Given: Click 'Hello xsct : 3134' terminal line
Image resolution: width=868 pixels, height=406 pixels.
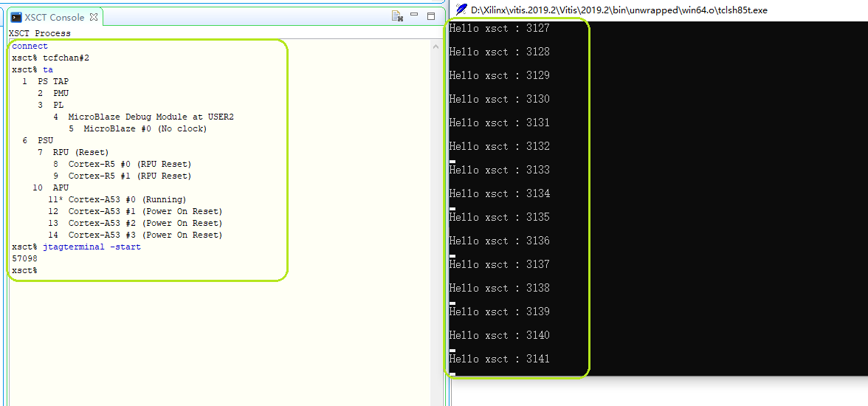Looking at the screenshot, I should (x=499, y=194).
